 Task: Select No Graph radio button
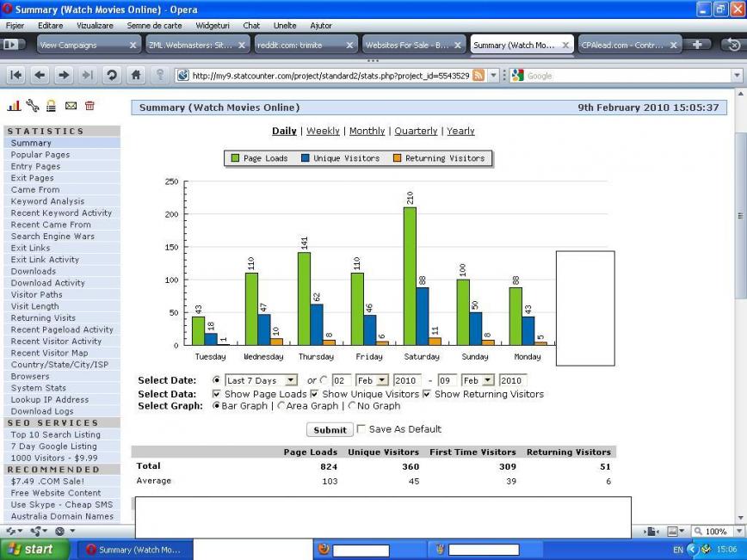pos(352,406)
